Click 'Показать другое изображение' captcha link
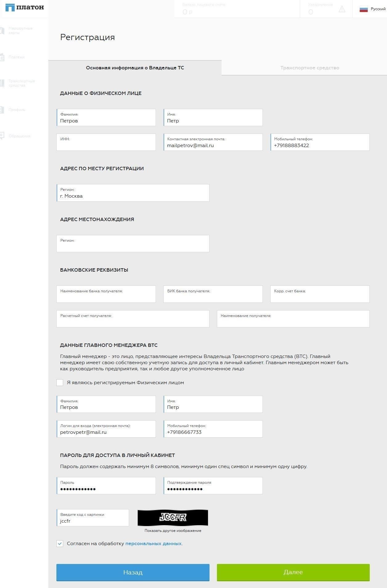387x588 pixels. click(173, 531)
